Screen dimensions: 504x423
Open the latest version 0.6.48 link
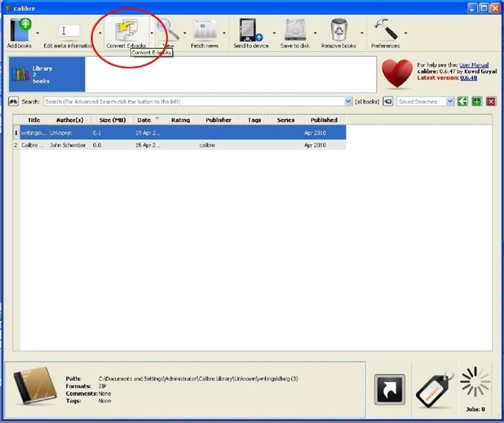point(468,78)
